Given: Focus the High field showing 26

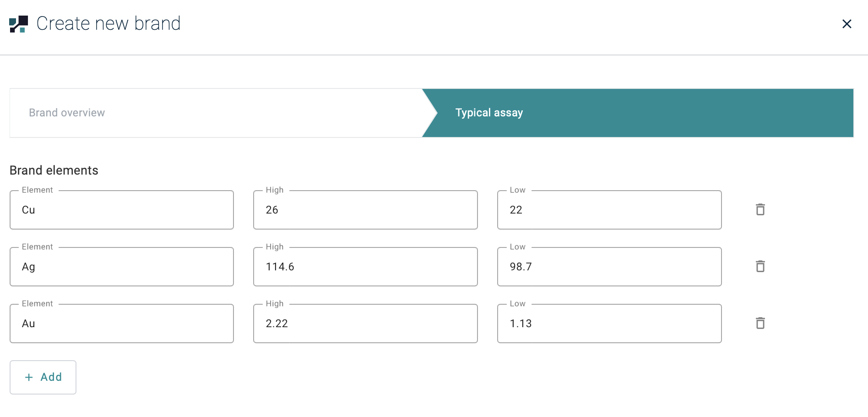Looking at the screenshot, I should coord(365,210).
